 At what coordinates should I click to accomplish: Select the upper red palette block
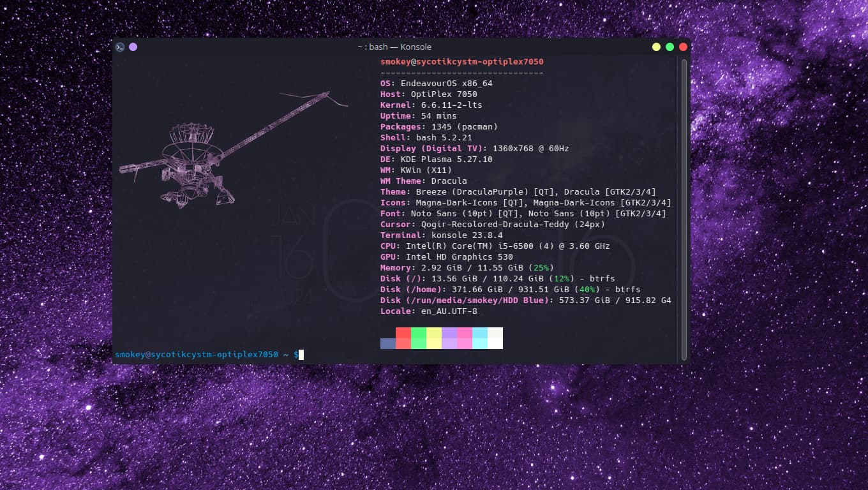click(x=403, y=332)
